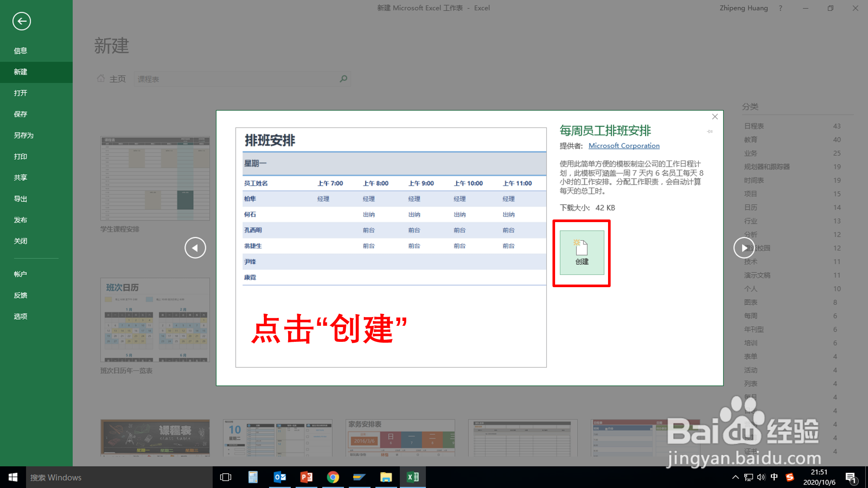
Task: Open the 家务安排表 template thumbnail
Action: (400, 437)
